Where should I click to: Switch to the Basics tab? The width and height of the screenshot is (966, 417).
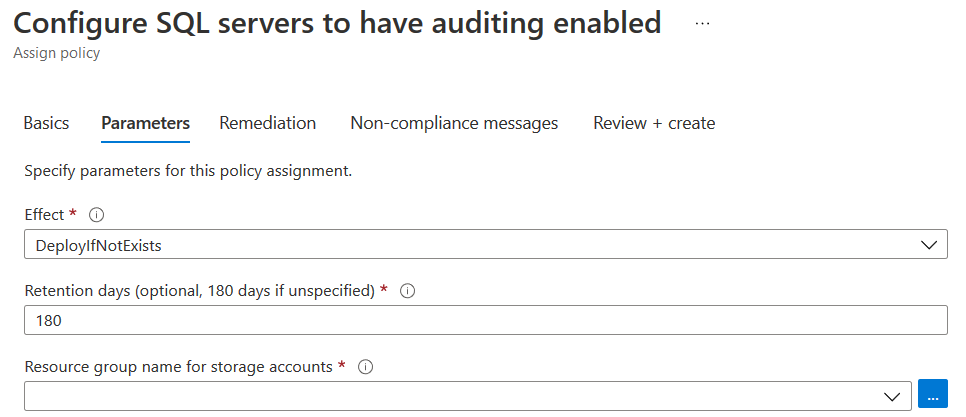[x=46, y=124]
